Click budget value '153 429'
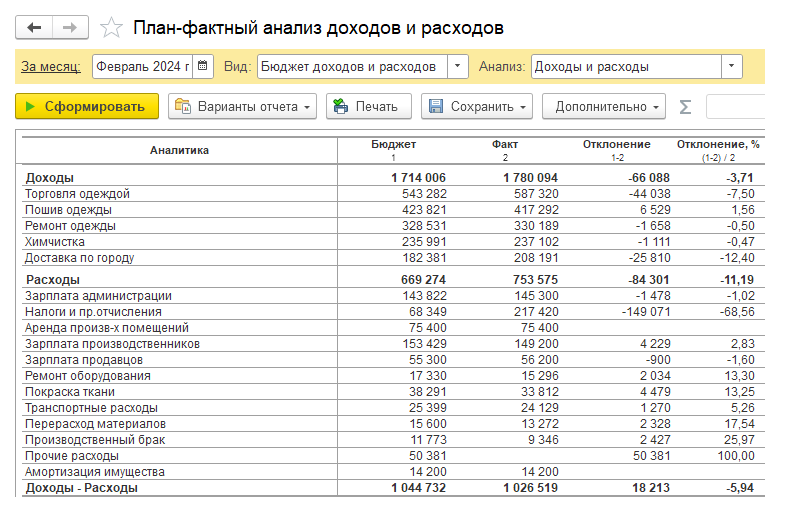This screenshot has width=800, height=512. tap(424, 344)
